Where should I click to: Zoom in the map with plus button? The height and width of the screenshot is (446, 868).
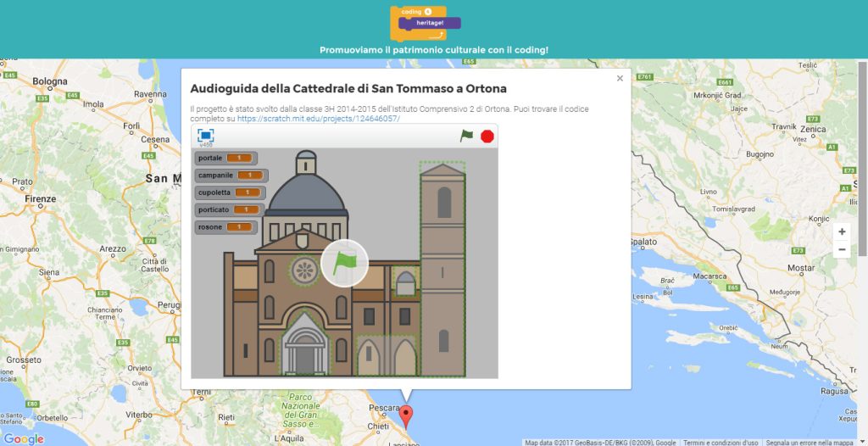coord(842,231)
